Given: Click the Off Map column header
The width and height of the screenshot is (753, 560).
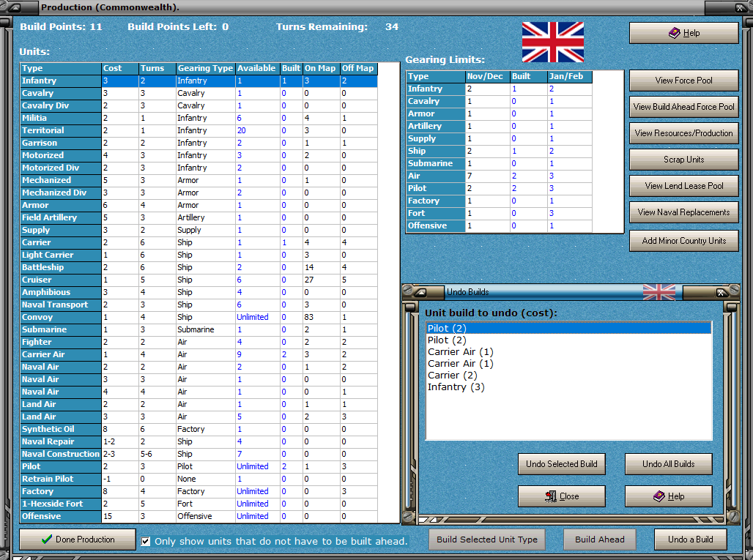Looking at the screenshot, I should pyautogui.click(x=358, y=69).
